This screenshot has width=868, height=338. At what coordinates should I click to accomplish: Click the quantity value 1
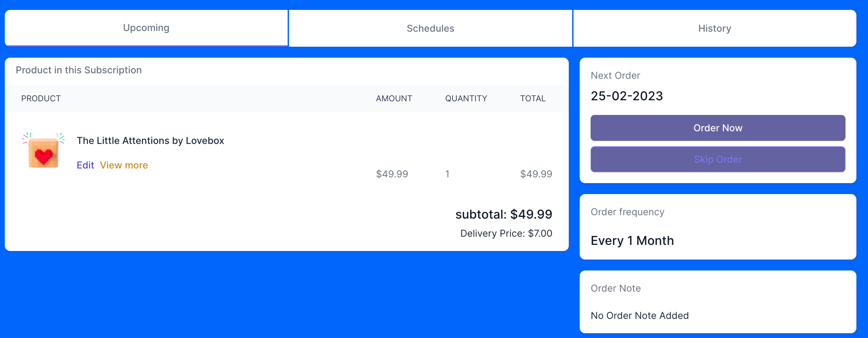[447, 174]
